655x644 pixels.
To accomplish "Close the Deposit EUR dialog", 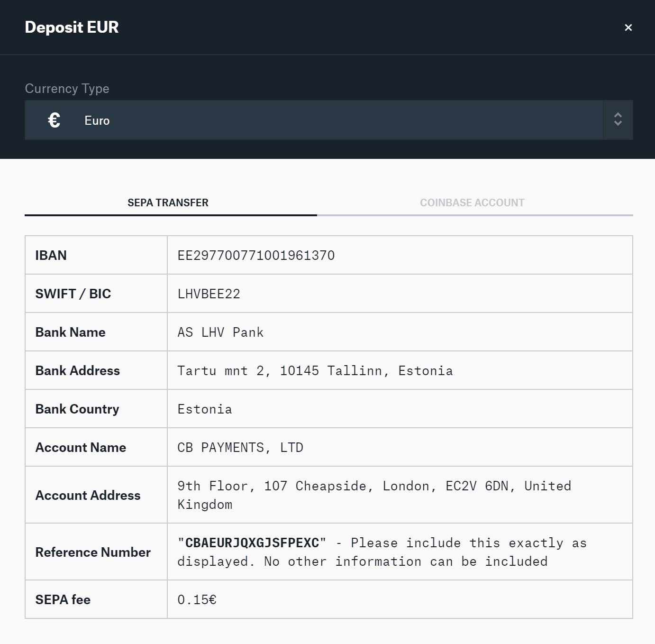I will click(x=628, y=28).
